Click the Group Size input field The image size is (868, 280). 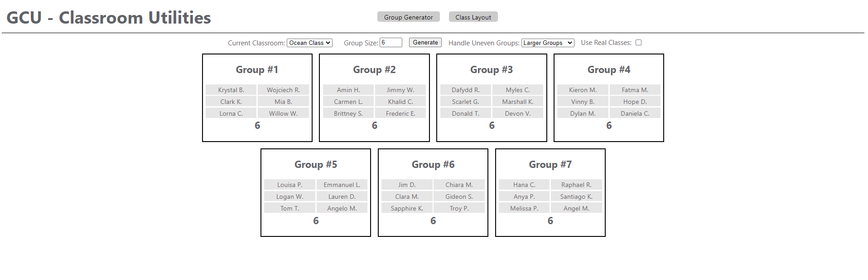391,42
